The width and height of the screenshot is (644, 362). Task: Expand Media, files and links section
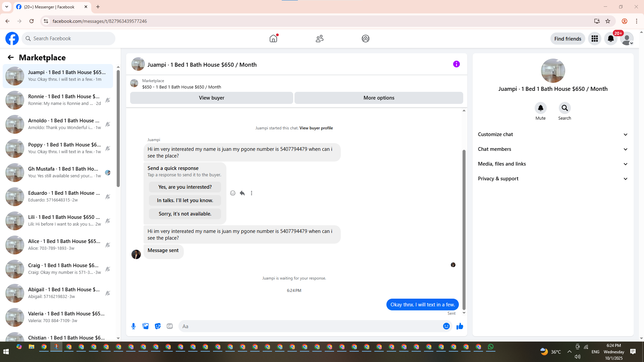(x=553, y=164)
